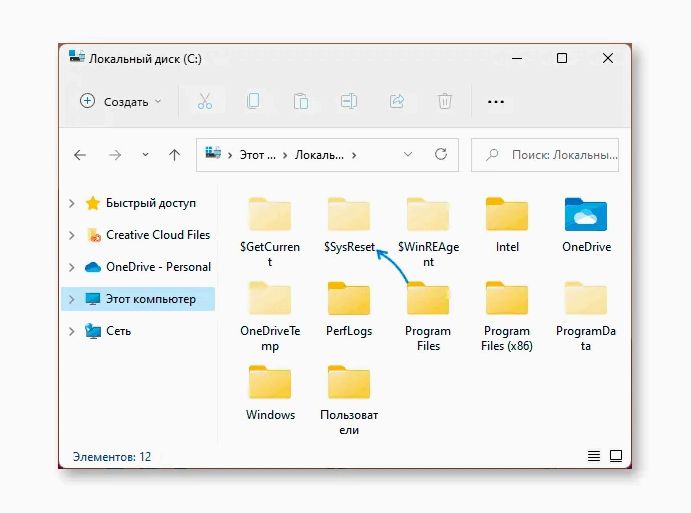Image resolution: width=691 pixels, height=513 pixels.
Task: Select the $WinREAgent folder
Action: coord(428,232)
